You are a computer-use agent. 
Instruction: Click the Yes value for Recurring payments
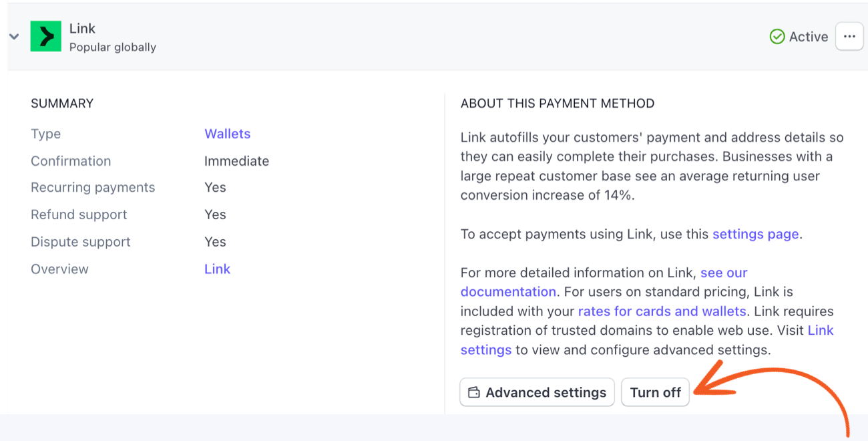(x=215, y=188)
